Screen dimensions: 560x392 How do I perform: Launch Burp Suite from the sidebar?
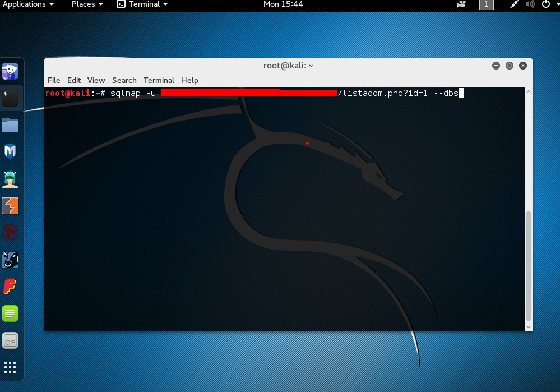pos(11,205)
